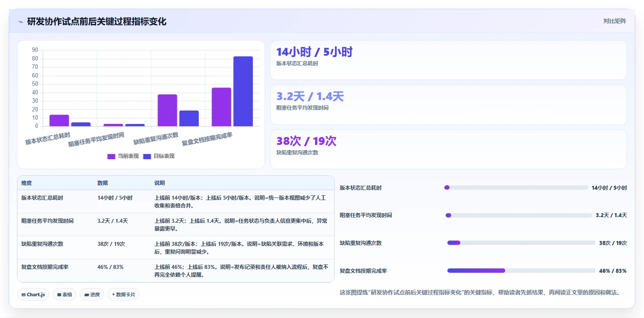Click the 版本状态汇总耗时 progress bar

click(516, 187)
